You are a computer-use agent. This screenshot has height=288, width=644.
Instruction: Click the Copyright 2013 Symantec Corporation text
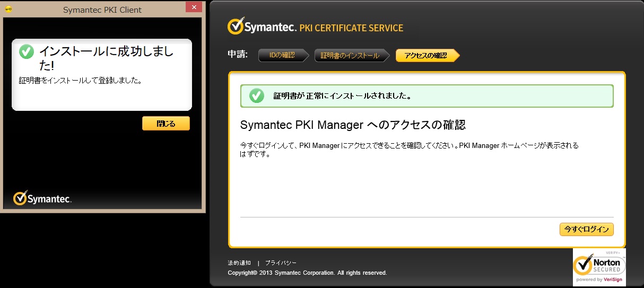pyautogui.click(x=307, y=273)
